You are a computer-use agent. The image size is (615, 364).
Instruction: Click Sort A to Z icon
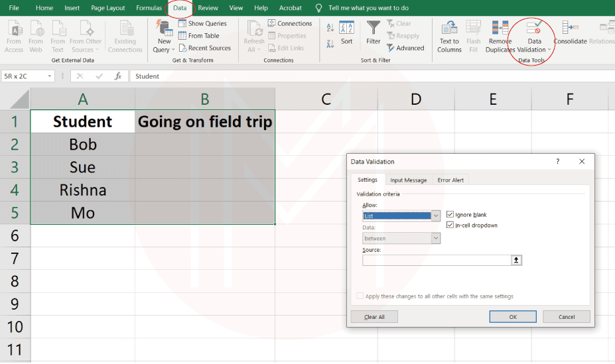[330, 27]
